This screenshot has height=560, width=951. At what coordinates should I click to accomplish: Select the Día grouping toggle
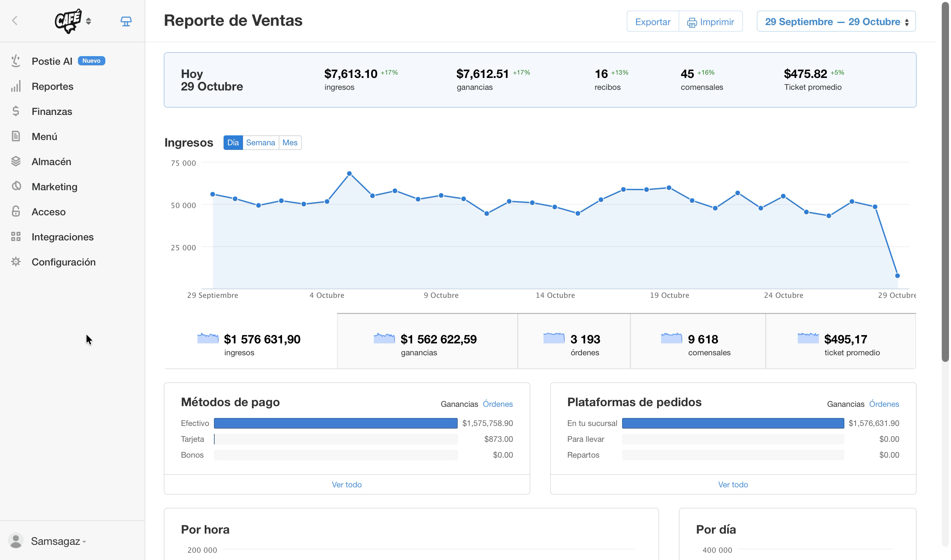click(233, 143)
